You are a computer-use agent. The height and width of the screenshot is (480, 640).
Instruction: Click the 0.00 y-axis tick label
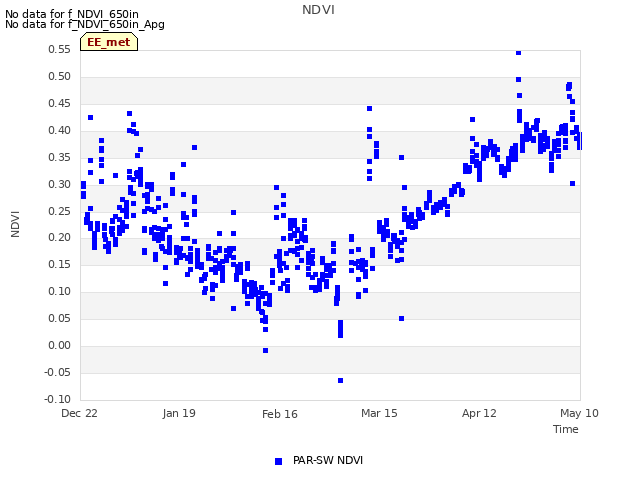click(x=60, y=346)
